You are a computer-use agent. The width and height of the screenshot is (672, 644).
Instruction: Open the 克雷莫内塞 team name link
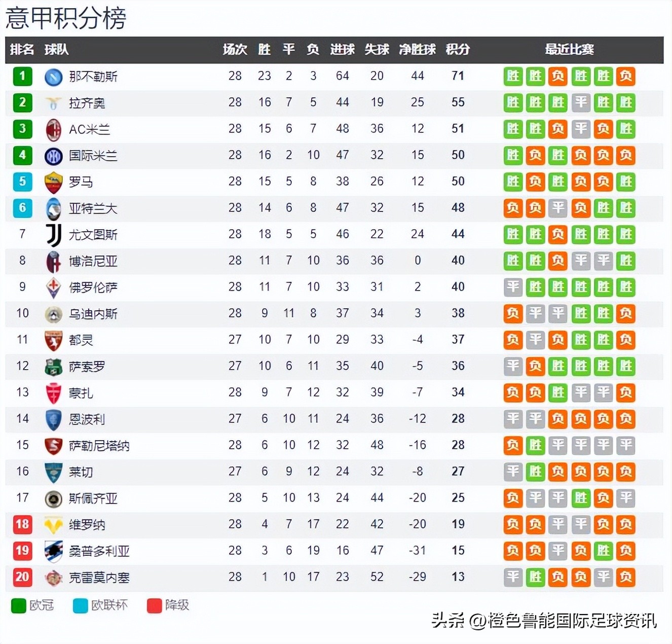point(99,578)
